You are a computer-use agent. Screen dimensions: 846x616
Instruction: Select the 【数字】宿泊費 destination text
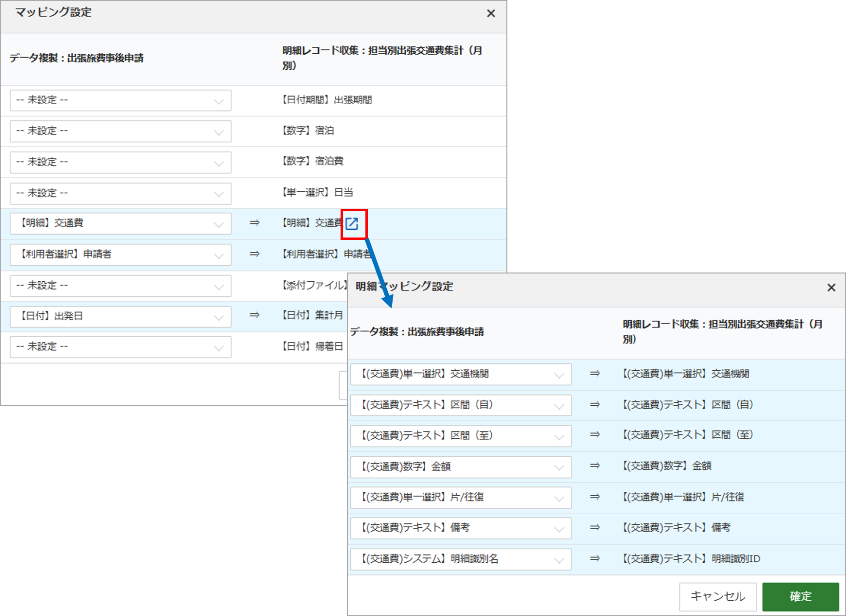pos(313,161)
